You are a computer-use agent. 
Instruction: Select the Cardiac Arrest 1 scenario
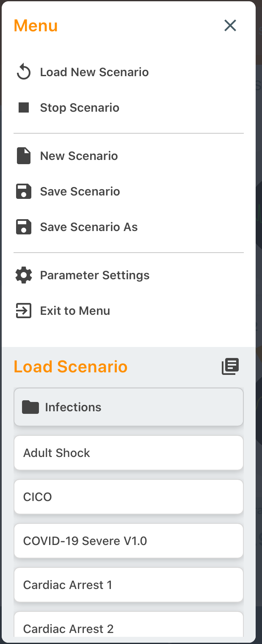pyautogui.click(x=129, y=585)
